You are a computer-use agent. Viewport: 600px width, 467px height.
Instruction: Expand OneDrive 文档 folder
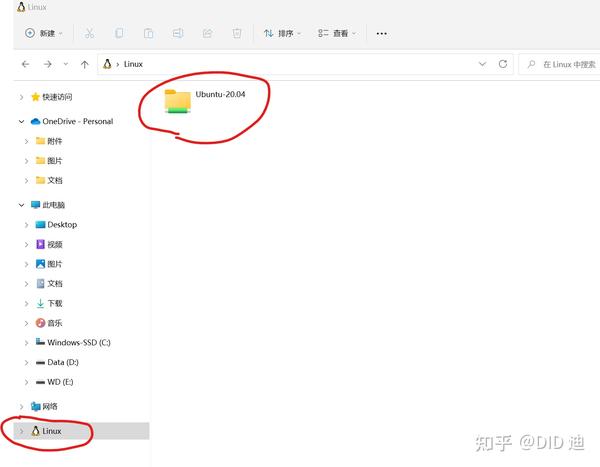click(26, 180)
